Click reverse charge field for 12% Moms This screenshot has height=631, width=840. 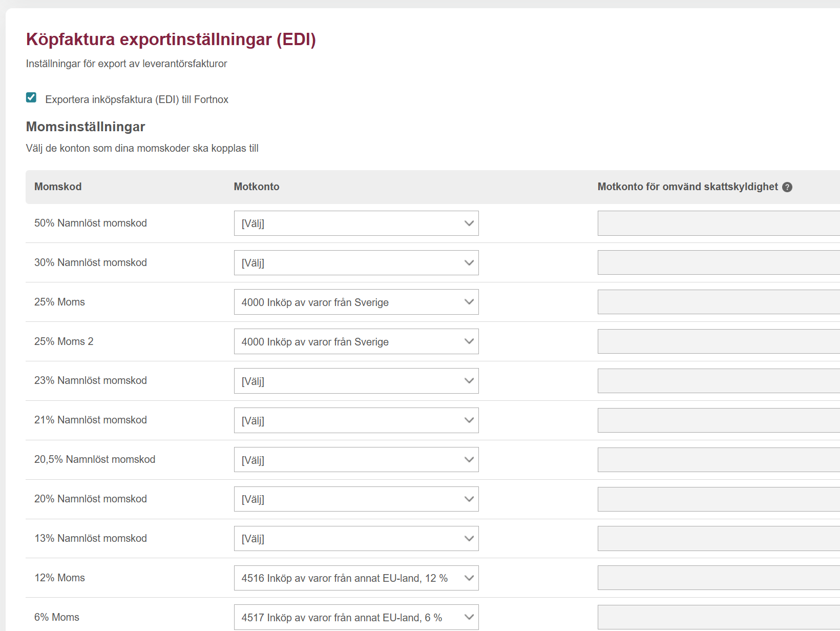click(718, 578)
